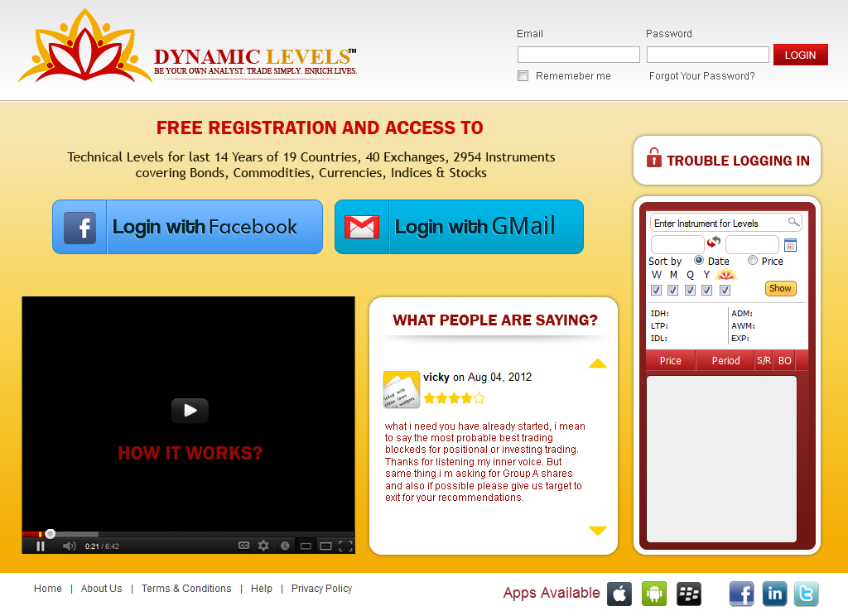Click Login with Facebook button
848x616 pixels.
tap(188, 227)
